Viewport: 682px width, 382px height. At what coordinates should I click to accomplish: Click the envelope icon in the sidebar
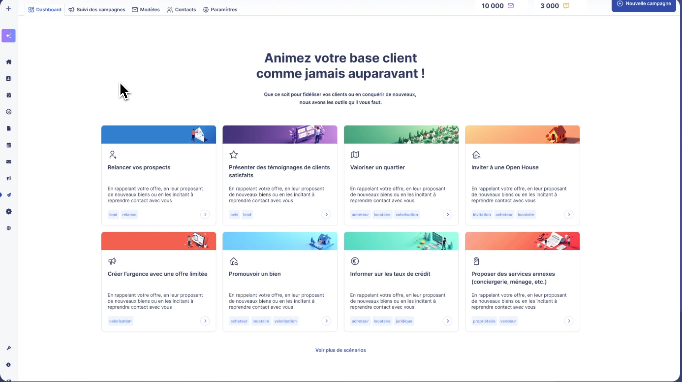point(9,162)
